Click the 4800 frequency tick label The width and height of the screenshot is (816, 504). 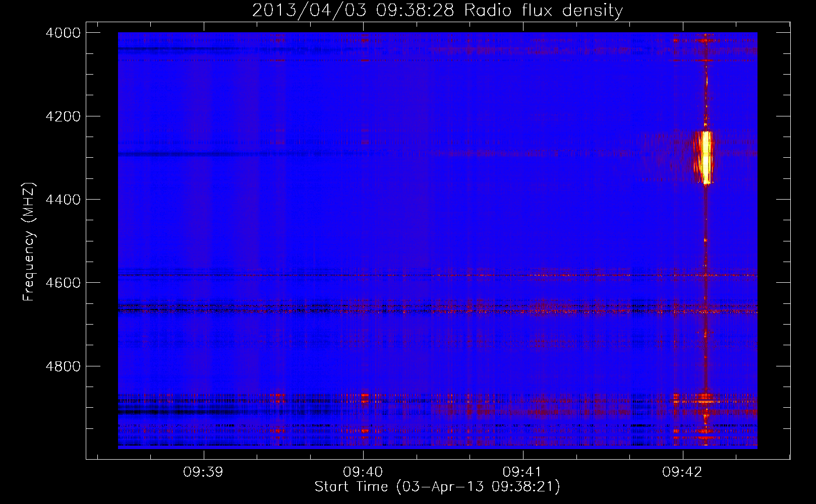[63, 366]
